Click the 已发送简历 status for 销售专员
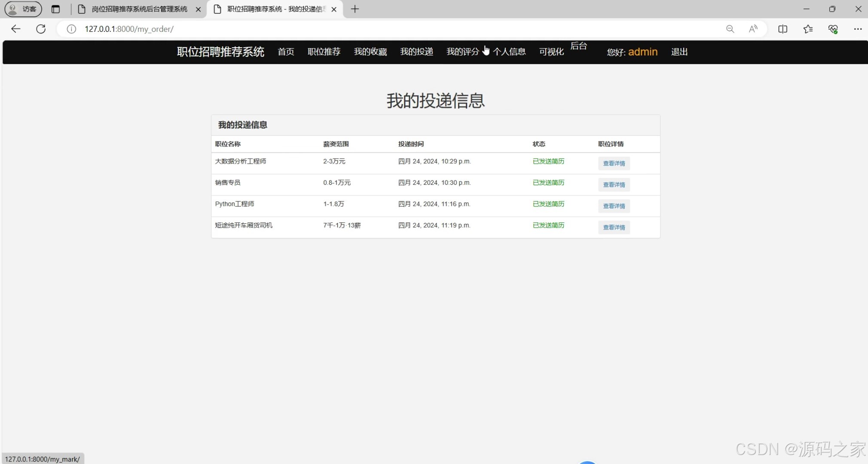Viewport: 868px width, 464px height. [x=548, y=183]
